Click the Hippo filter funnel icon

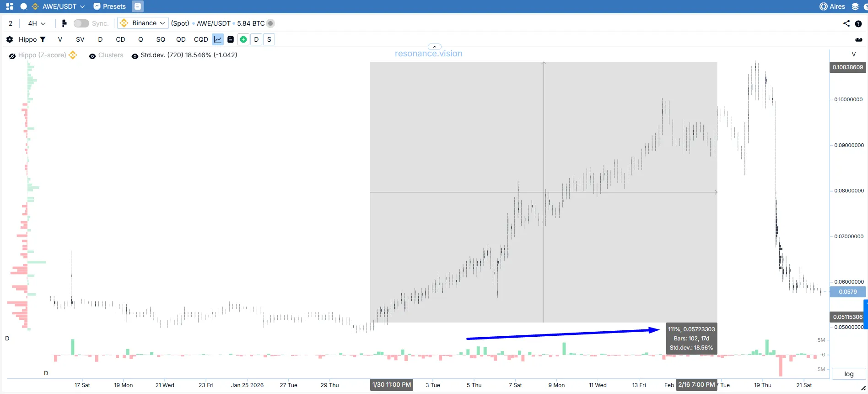click(x=43, y=39)
